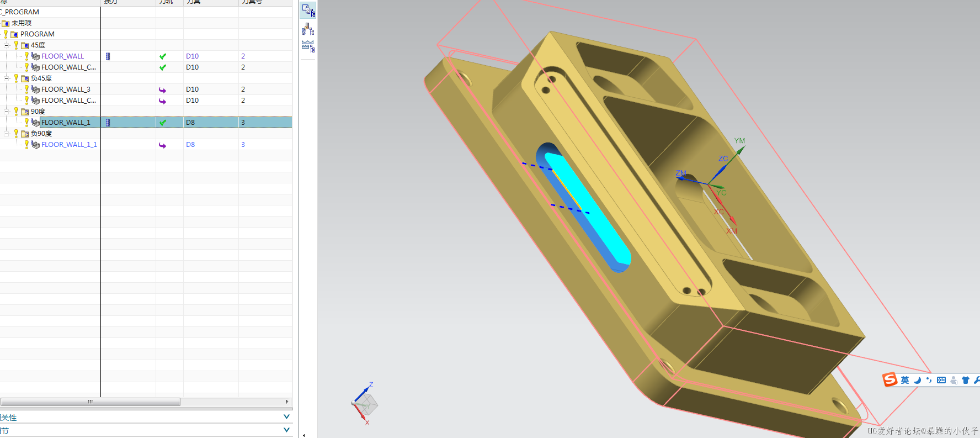The image size is (980, 438).
Task: Open Sogou user account icon
Action: pos(954,380)
